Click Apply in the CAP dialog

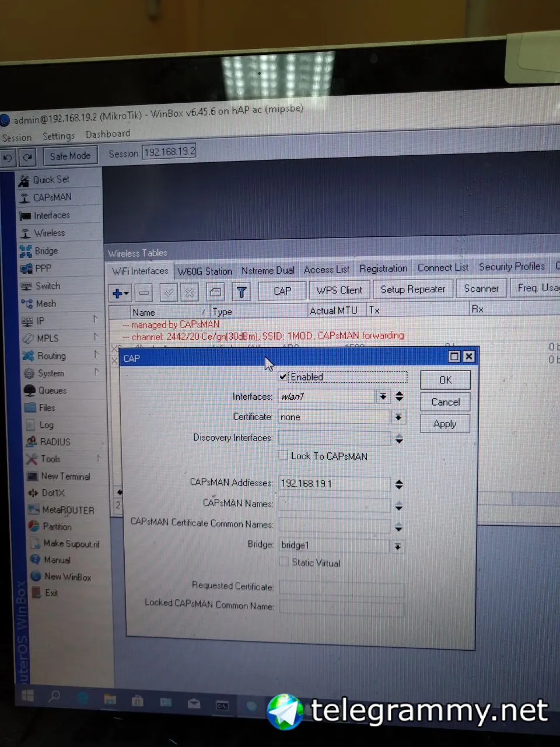(x=445, y=424)
